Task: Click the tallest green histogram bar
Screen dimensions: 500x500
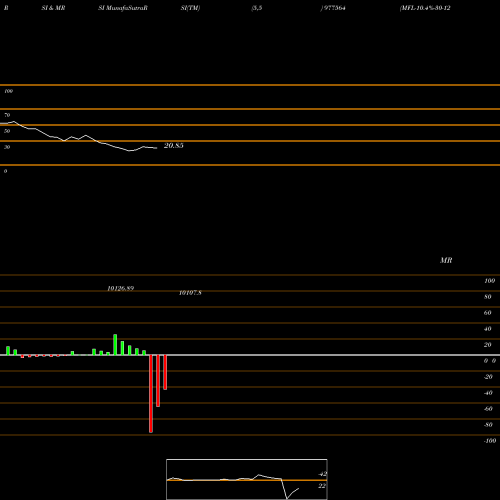Action: [115, 345]
